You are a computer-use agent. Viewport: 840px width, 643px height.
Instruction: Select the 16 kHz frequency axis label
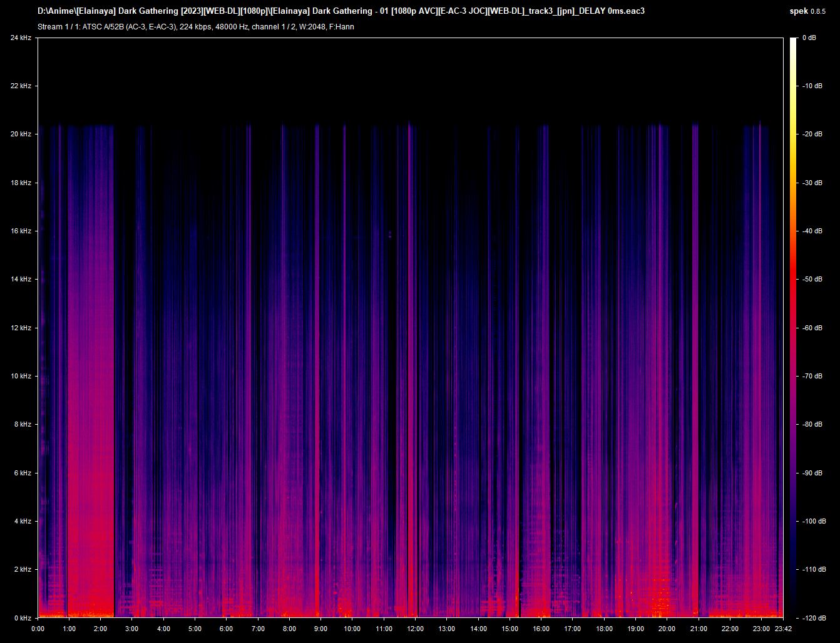(21, 231)
